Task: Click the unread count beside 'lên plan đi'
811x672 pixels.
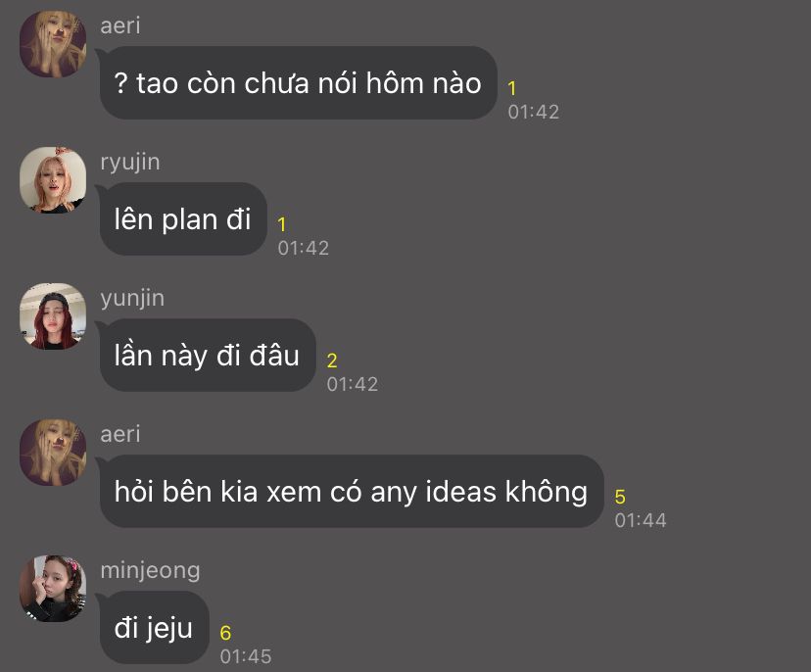Action: (282, 224)
